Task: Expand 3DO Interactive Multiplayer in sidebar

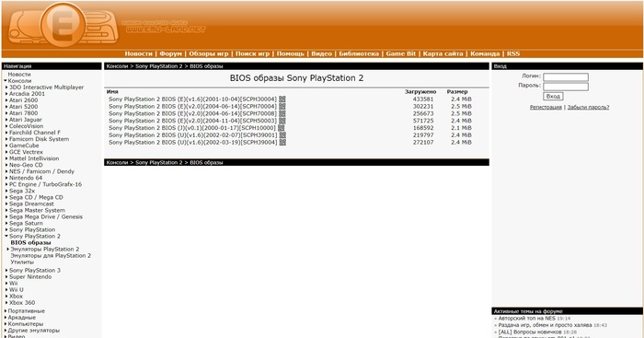Action: (6, 87)
